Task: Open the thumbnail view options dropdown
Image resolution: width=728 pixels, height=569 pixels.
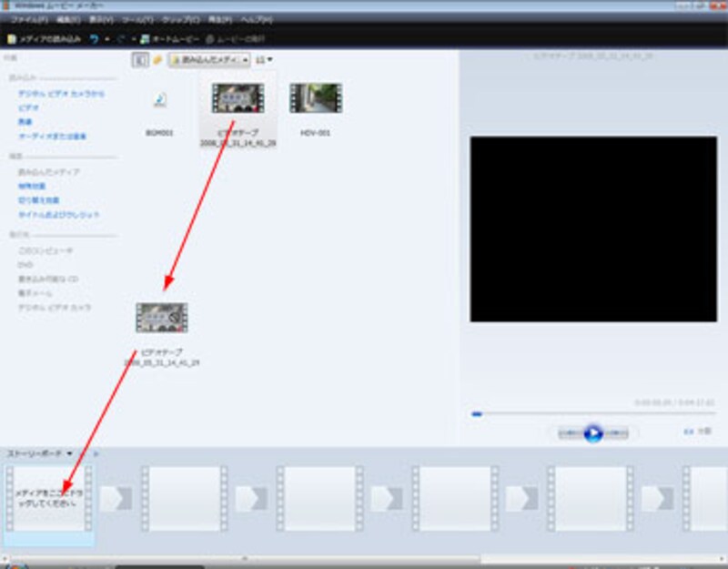Action: coord(265,59)
